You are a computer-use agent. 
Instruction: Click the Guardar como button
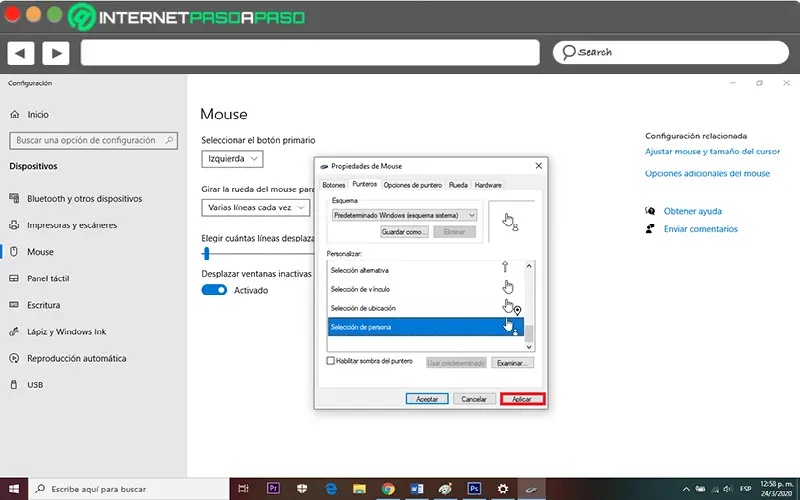[404, 232]
